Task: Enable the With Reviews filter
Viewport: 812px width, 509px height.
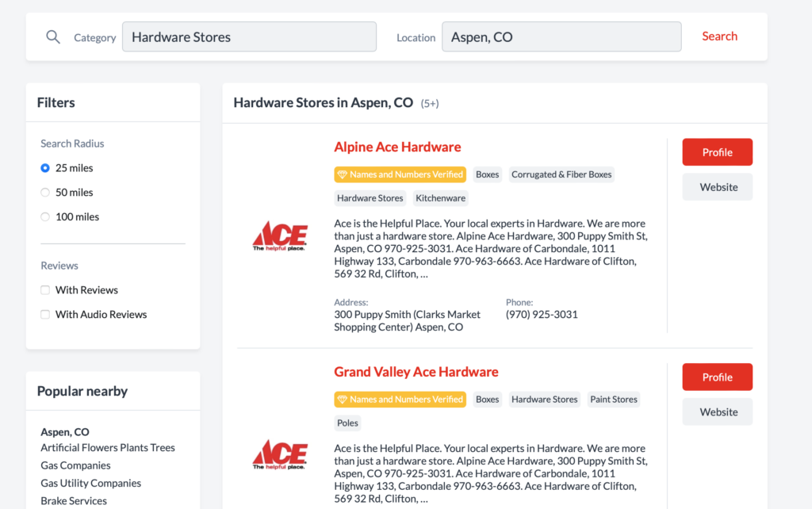Action: (45, 290)
